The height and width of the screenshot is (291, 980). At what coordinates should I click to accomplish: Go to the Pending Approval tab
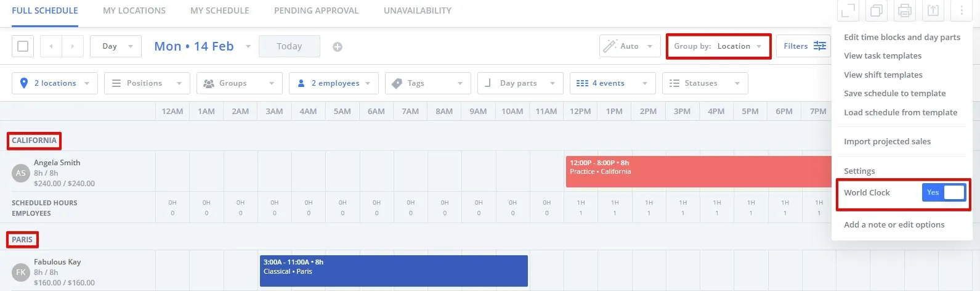point(316,10)
